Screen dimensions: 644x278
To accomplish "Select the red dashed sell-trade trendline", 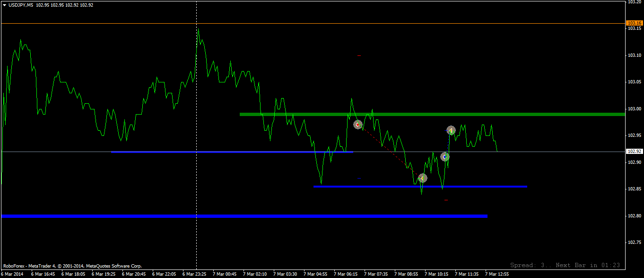I will click(x=390, y=152).
